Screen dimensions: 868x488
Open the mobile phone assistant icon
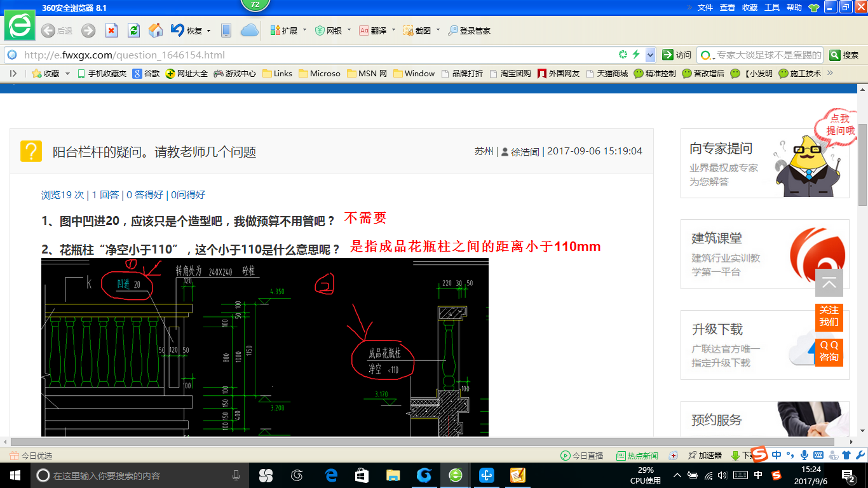[x=226, y=30]
